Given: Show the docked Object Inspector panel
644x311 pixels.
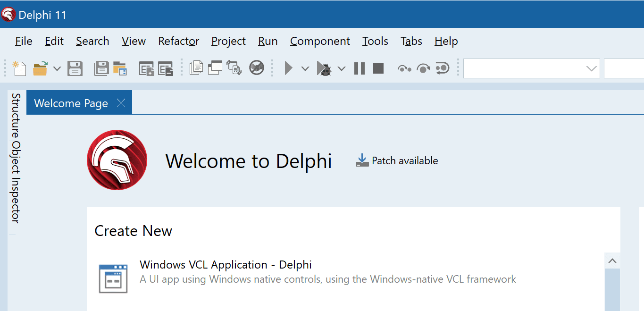Looking at the screenshot, I should (16, 183).
